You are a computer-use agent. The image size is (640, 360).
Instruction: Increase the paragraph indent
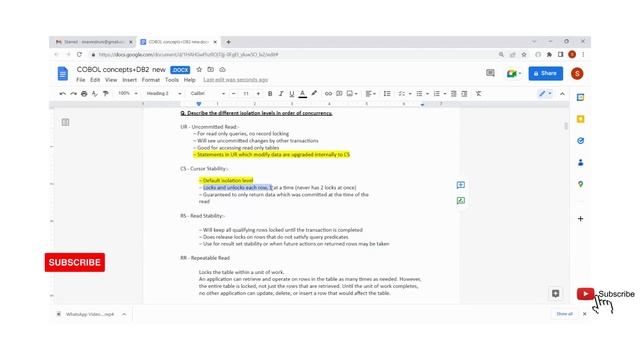coord(464,94)
